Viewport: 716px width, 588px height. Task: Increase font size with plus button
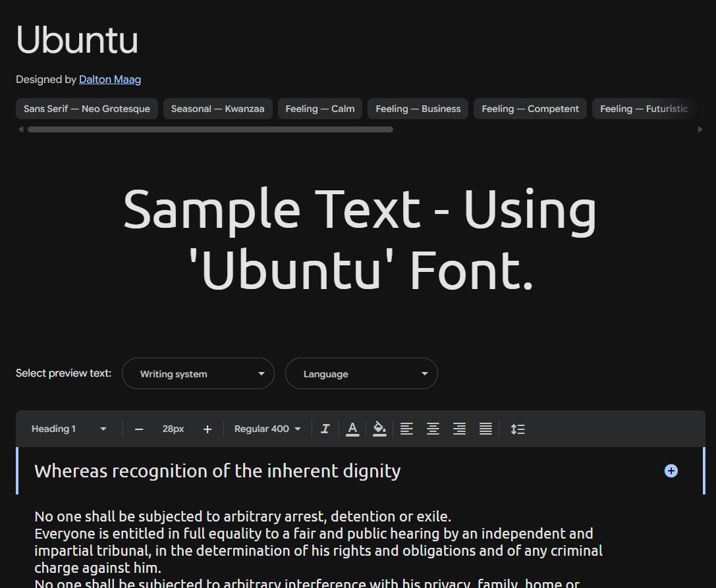(x=207, y=429)
